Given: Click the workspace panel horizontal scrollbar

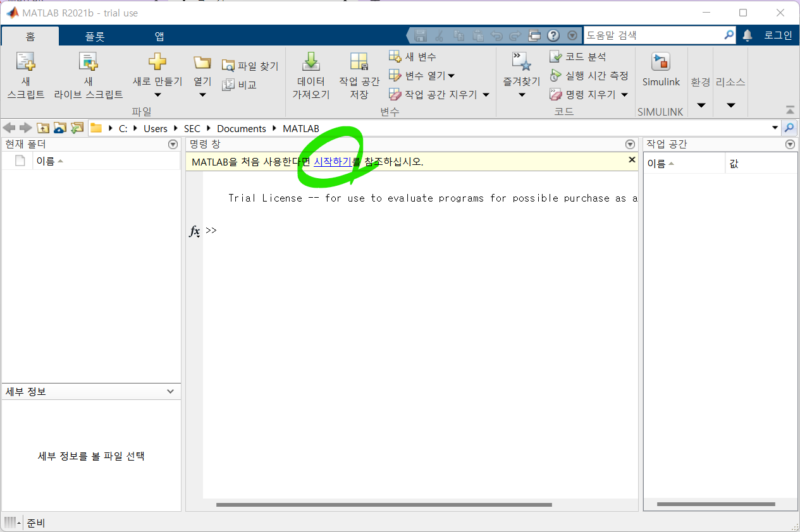Looking at the screenshot, I should (716, 504).
